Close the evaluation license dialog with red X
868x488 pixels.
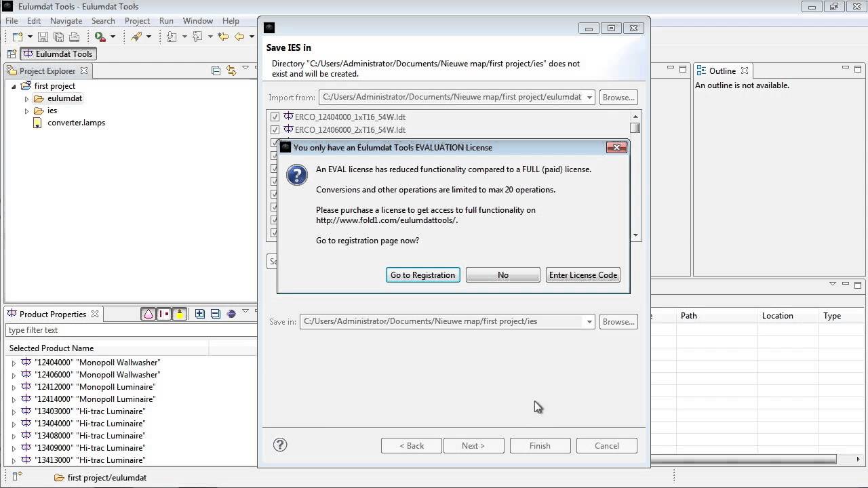click(616, 147)
